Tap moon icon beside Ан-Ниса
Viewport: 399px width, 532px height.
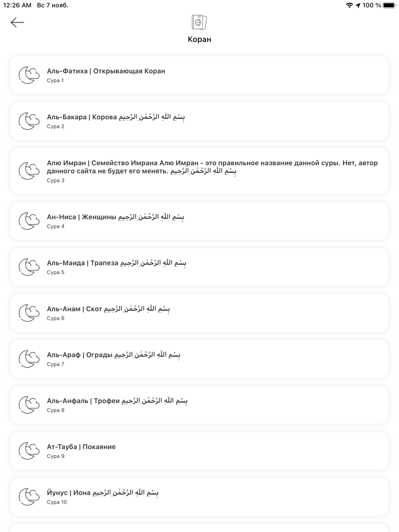point(29,221)
